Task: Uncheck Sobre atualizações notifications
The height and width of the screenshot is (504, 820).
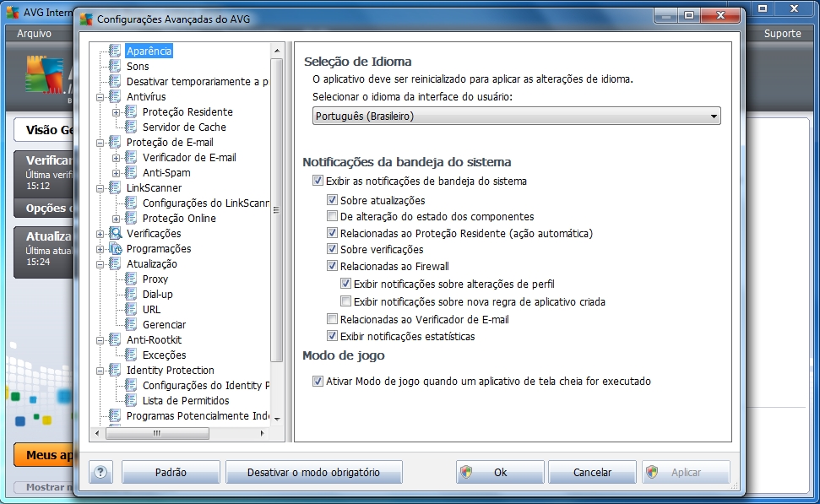Action: (x=332, y=200)
